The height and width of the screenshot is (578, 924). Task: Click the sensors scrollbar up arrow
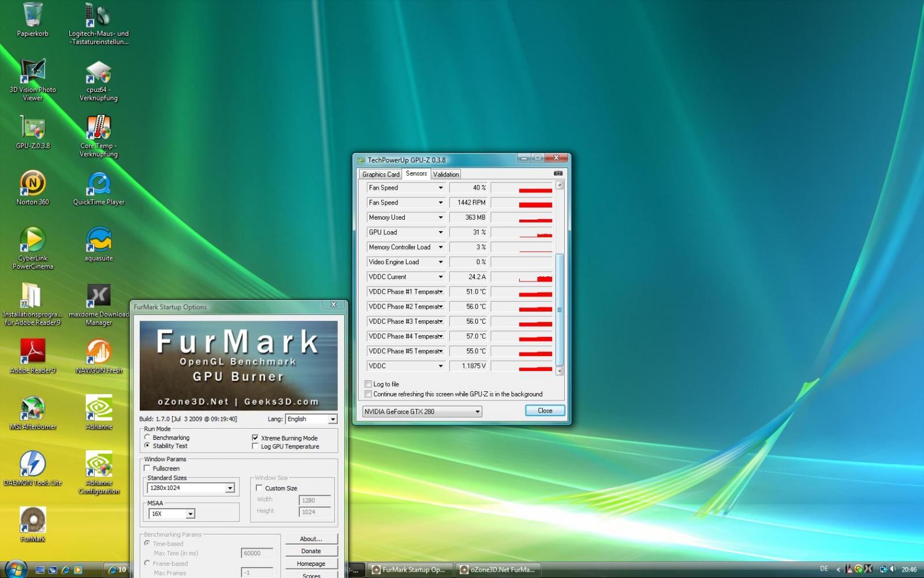coord(559,185)
